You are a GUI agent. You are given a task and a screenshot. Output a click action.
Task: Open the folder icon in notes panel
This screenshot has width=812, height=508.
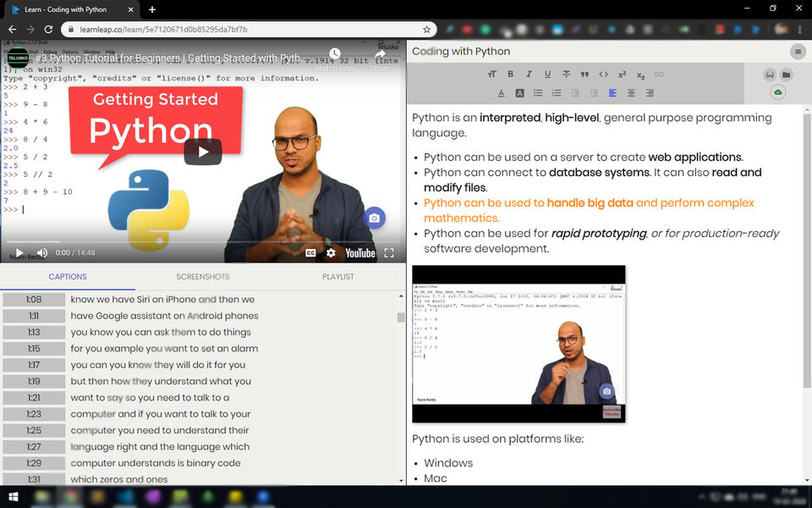[786, 75]
